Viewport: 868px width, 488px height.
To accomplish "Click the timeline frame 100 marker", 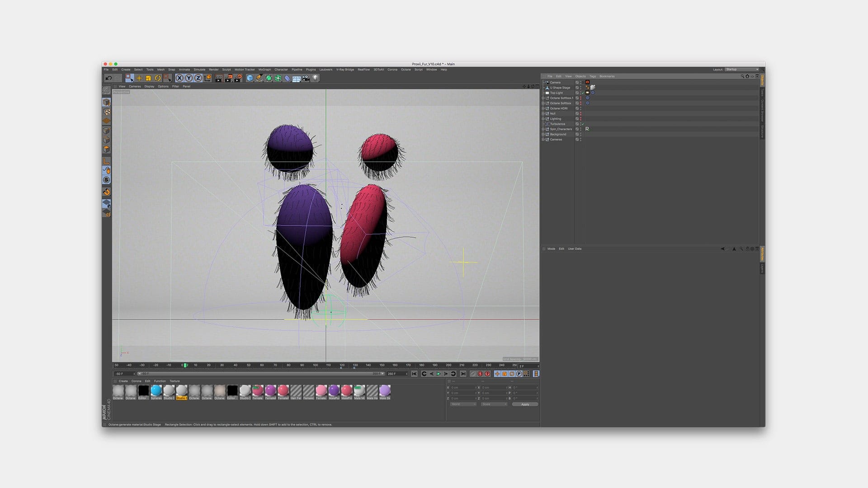I will pyautogui.click(x=315, y=365).
